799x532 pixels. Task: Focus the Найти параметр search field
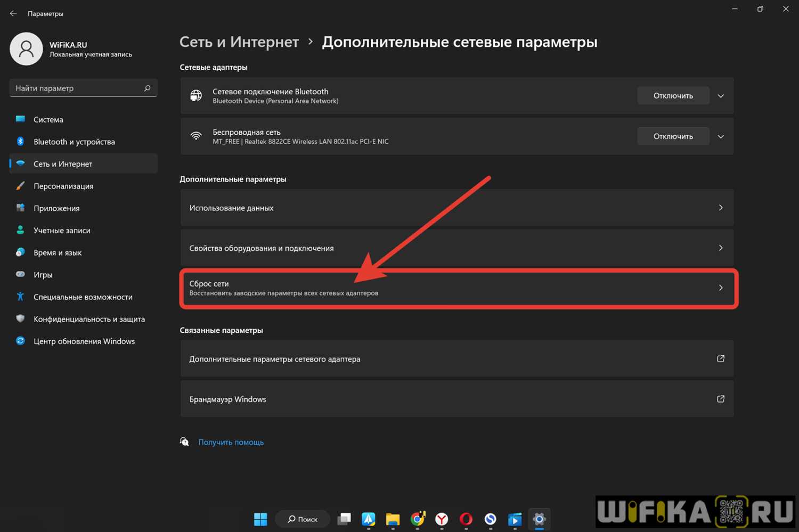pyautogui.click(x=83, y=88)
